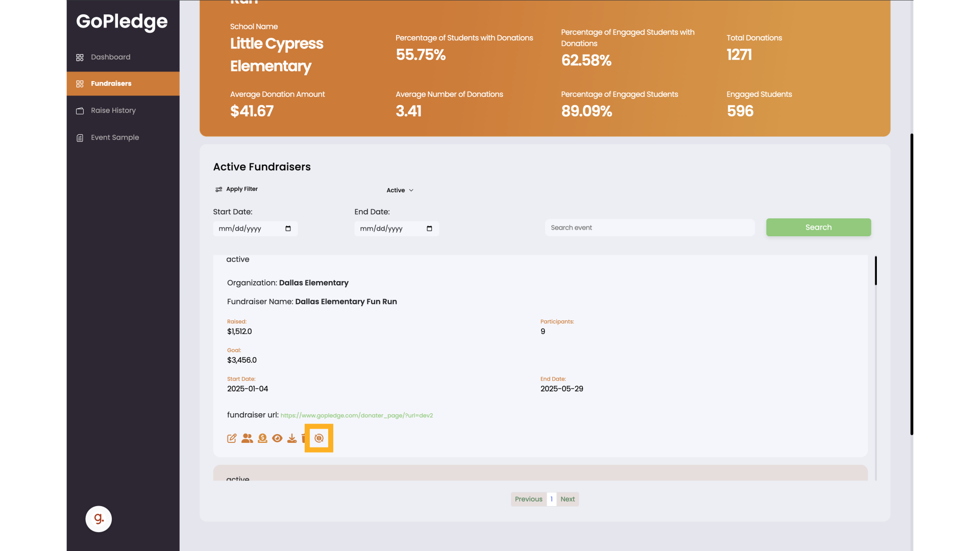
Task: Click the dollar donation icon
Action: point(262,438)
